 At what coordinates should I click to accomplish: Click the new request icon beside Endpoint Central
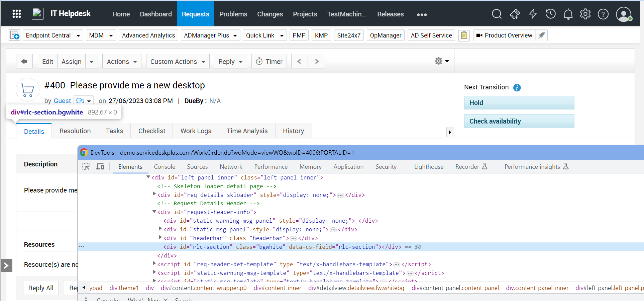click(15, 35)
